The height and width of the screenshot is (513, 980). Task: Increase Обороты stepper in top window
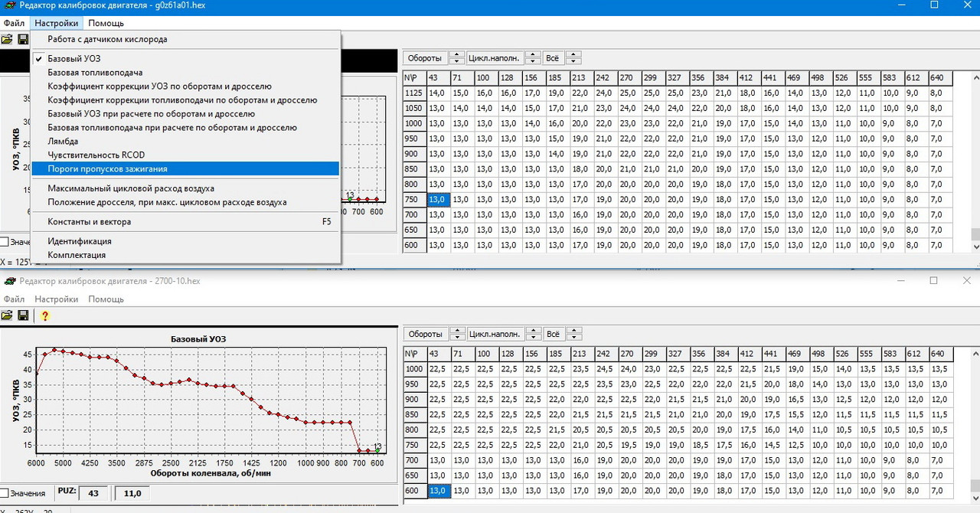pos(457,55)
